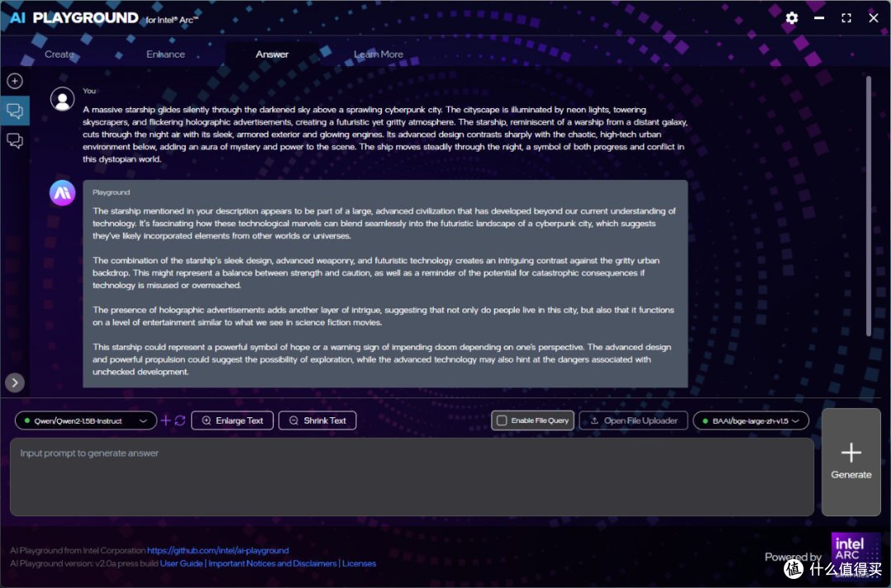Open Important Notices and Disclaimers link

tap(272, 563)
